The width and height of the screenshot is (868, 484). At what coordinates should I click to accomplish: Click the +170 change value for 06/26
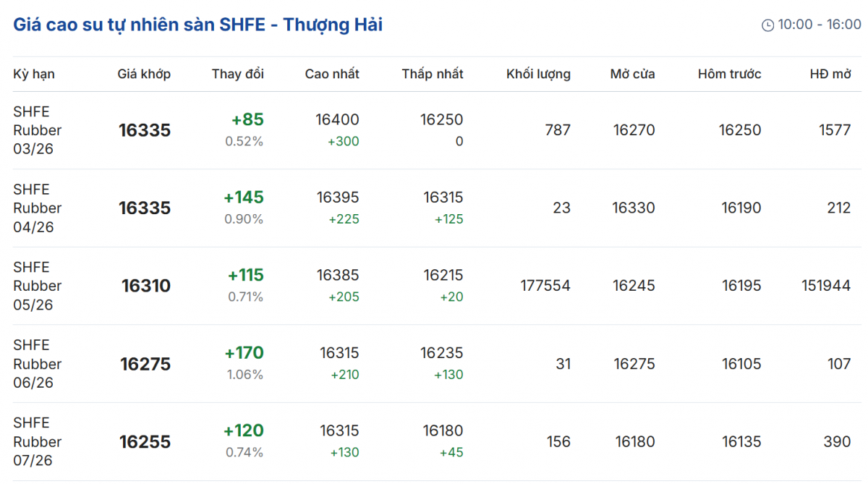click(x=244, y=353)
